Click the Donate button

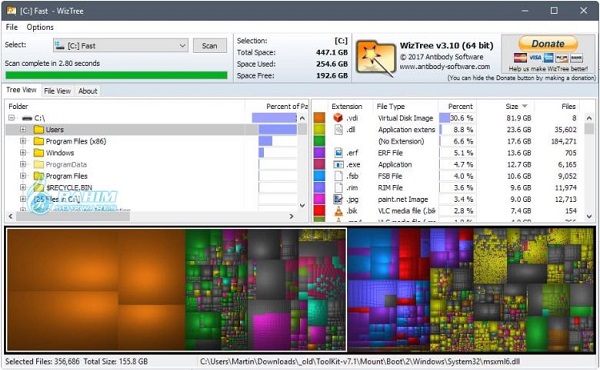coord(548,44)
